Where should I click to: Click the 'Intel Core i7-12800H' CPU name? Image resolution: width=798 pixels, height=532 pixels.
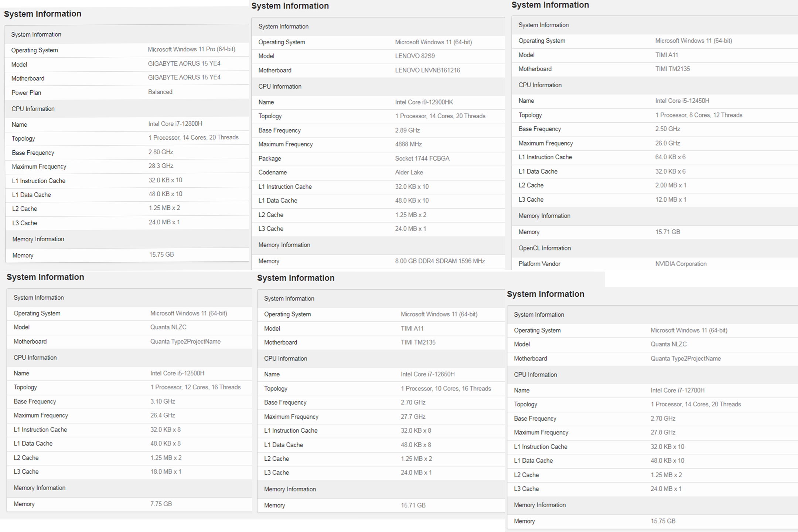(x=175, y=124)
